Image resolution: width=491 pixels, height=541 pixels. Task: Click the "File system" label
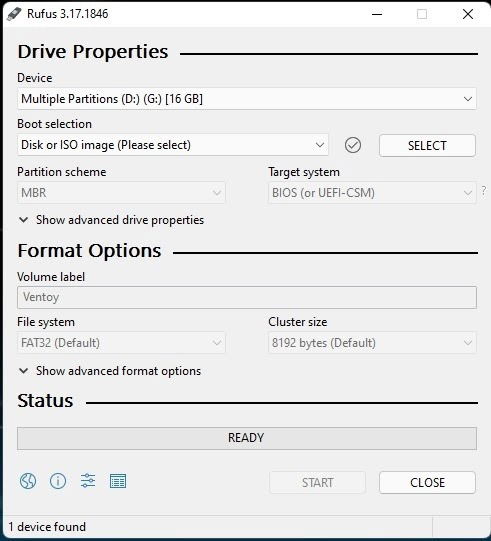click(x=46, y=322)
